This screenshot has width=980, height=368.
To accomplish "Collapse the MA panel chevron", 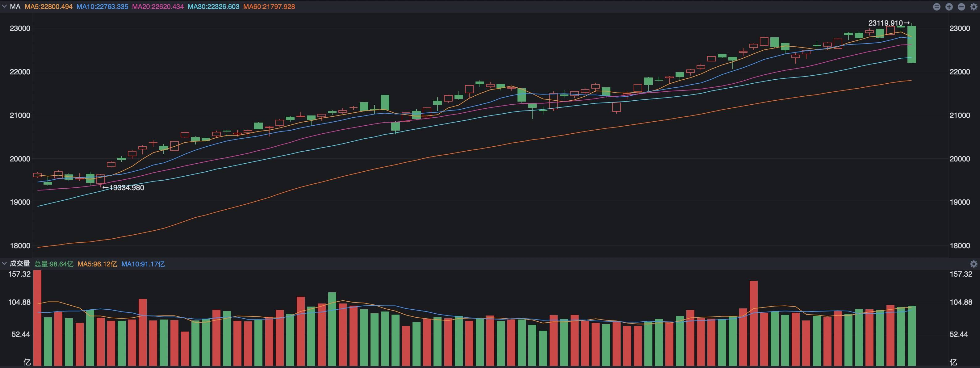I will [4, 6].
